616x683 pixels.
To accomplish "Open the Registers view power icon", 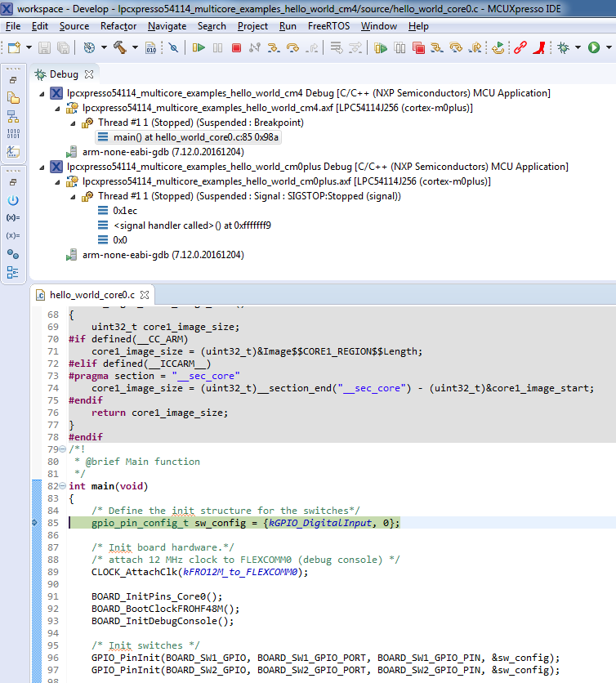I will click(13, 200).
